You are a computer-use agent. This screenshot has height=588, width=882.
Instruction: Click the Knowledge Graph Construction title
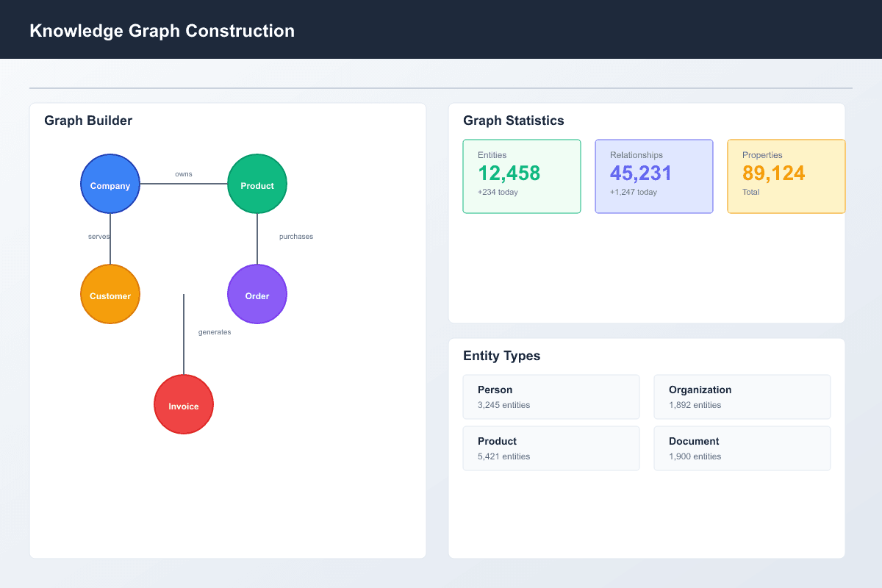(162, 30)
